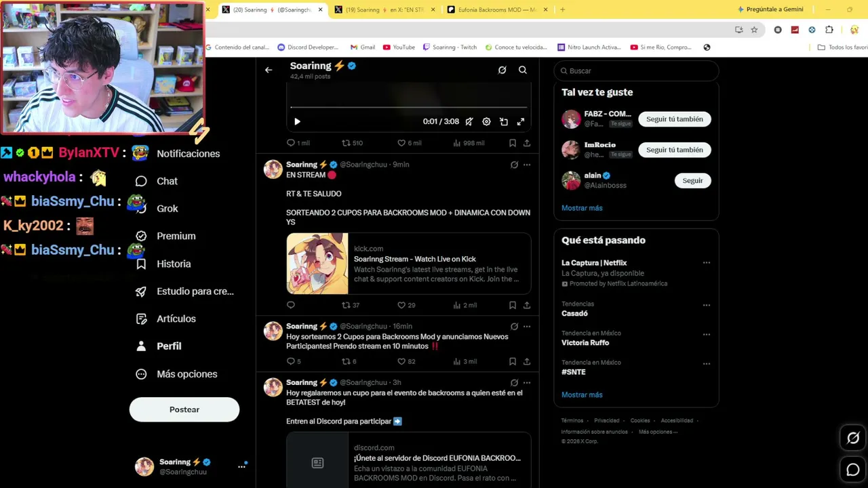Open video settings gear

[486, 121]
